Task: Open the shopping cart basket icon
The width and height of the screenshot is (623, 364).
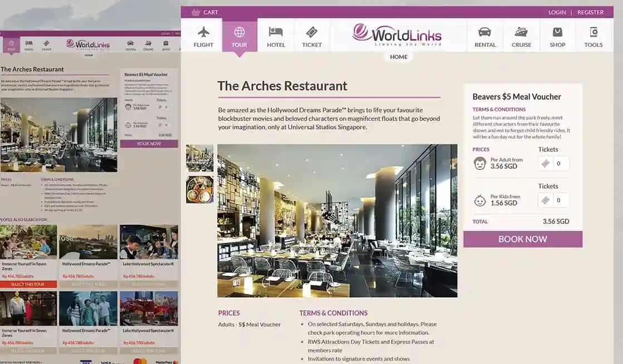Action: 195,12
